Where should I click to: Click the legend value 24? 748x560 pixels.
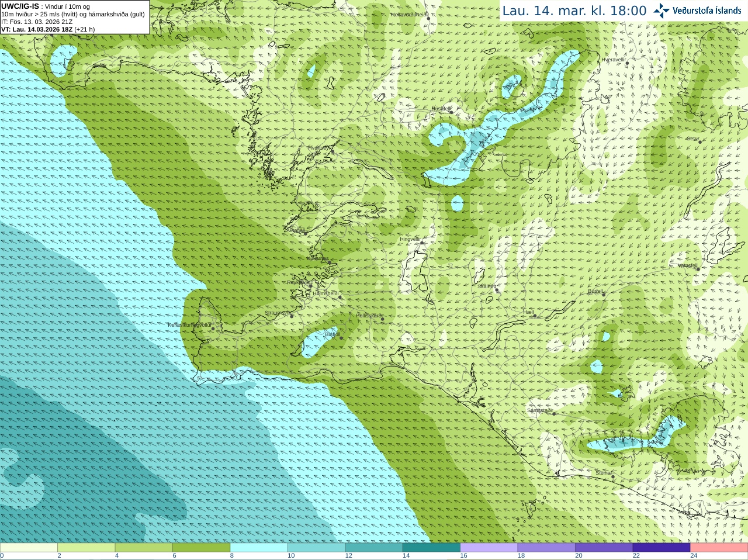pos(694,556)
